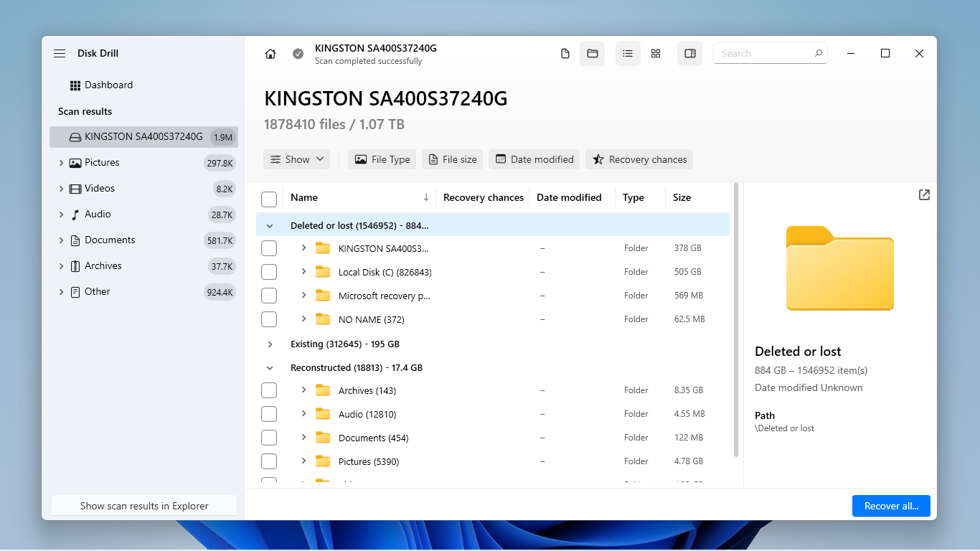Select the Audio sidebar item

[98, 215]
